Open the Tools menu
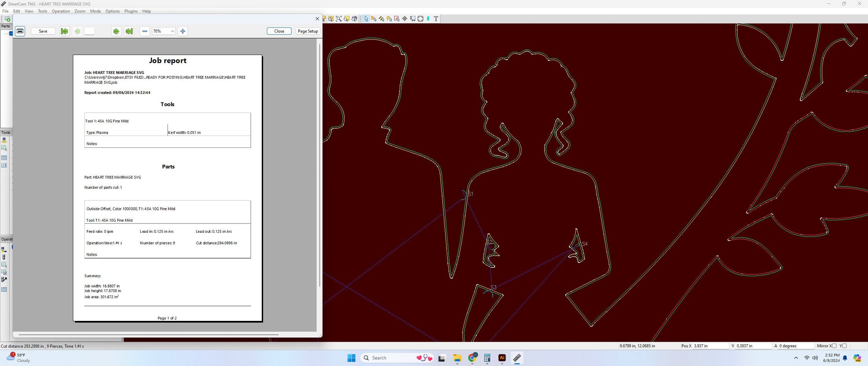 point(43,11)
